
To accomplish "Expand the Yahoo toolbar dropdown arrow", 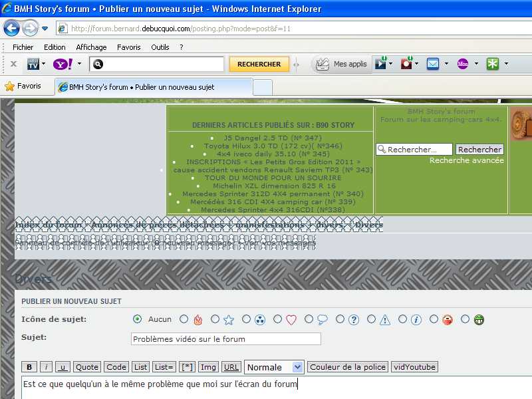I will click(79, 64).
